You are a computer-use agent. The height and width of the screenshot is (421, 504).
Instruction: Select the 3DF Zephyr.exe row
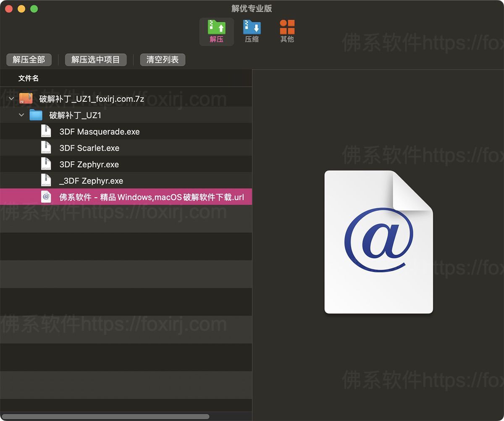(89, 165)
